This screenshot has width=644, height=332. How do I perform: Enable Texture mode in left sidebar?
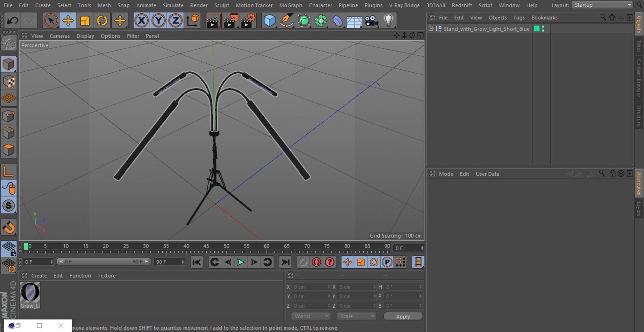click(9, 81)
